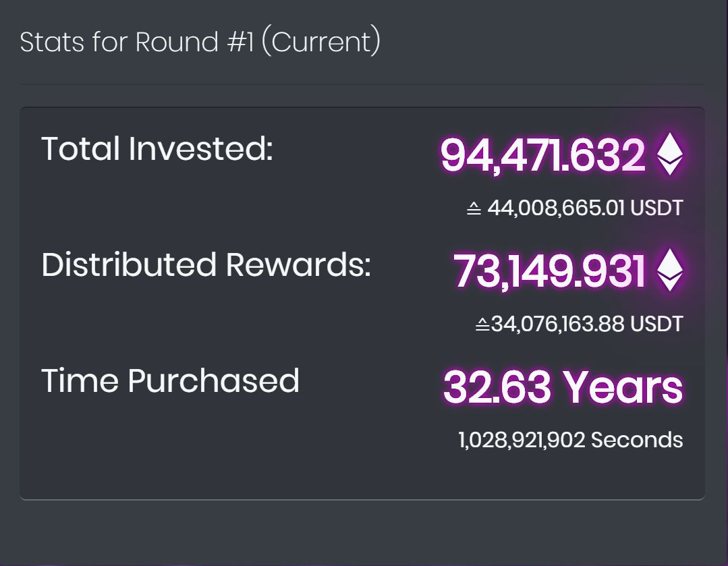The width and height of the screenshot is (728, 566).
Task: Select the 73,149.931 rewards amount
Action: click(549, 271)
